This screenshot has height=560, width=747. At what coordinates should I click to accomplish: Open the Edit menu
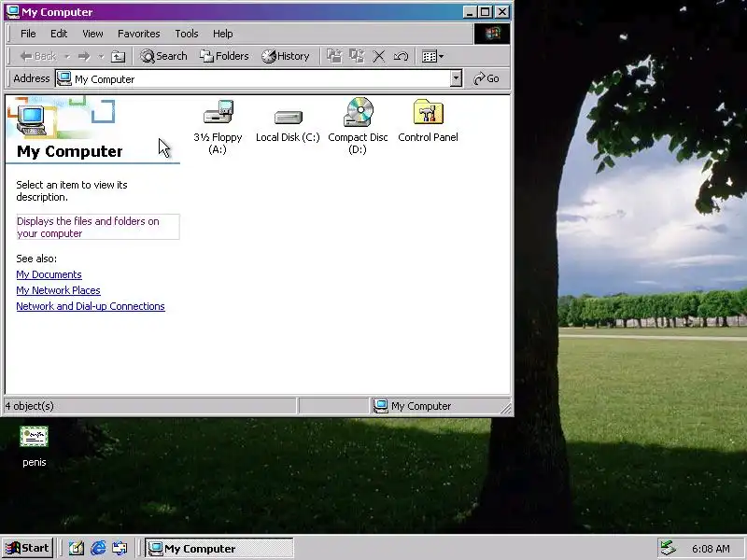coord(59,34)
